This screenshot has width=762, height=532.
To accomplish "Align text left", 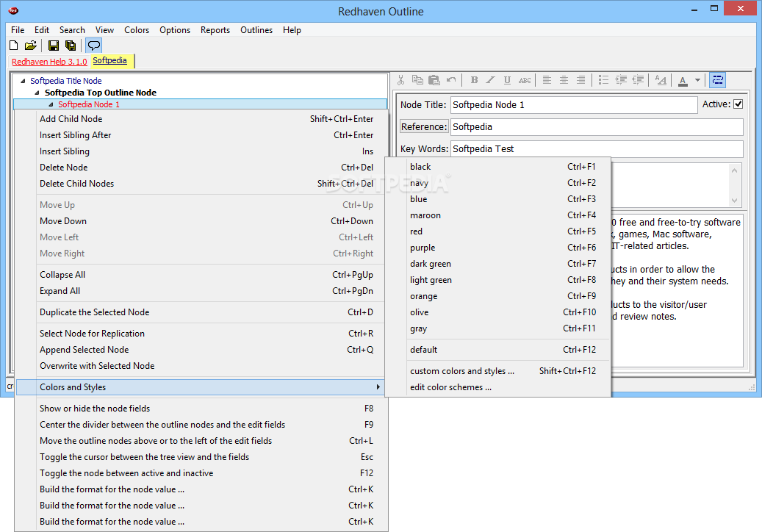I will click(547, 80).
